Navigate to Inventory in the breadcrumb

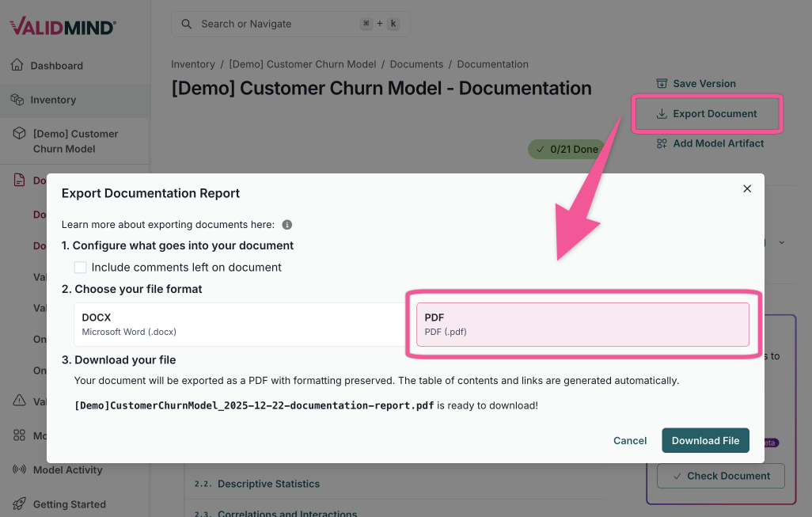point(193,64)
